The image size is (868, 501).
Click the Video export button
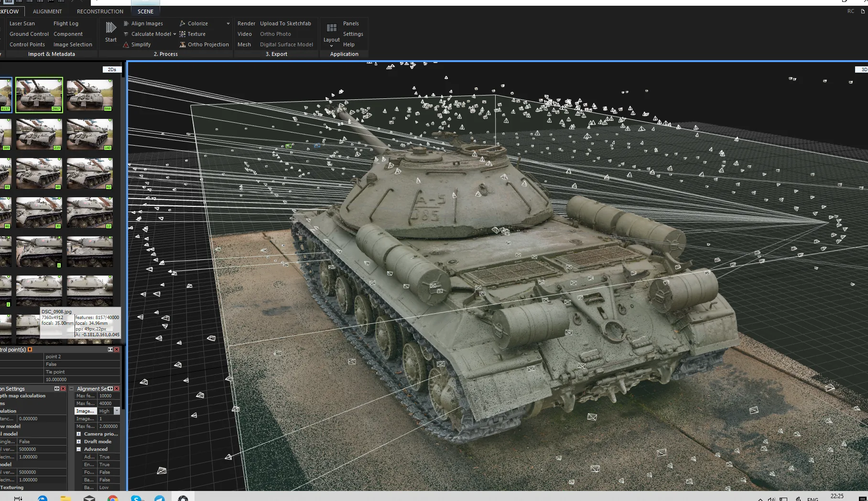click(245, 34)
